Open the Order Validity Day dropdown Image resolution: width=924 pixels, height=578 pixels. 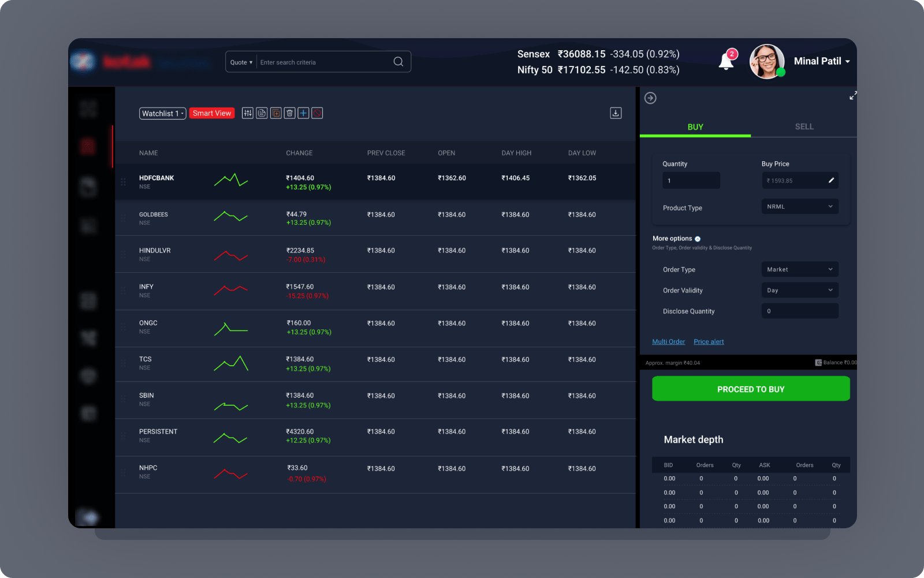[x=800, y=290]
